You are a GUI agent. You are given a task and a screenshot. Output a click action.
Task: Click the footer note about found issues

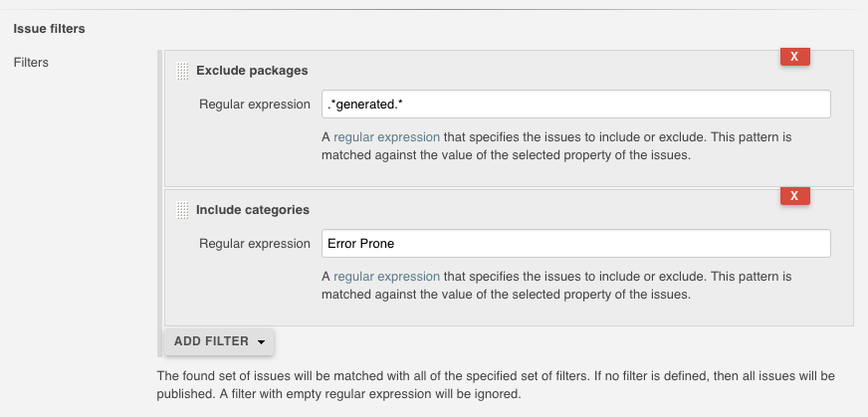pyautogui.click(x=496, y=385)
